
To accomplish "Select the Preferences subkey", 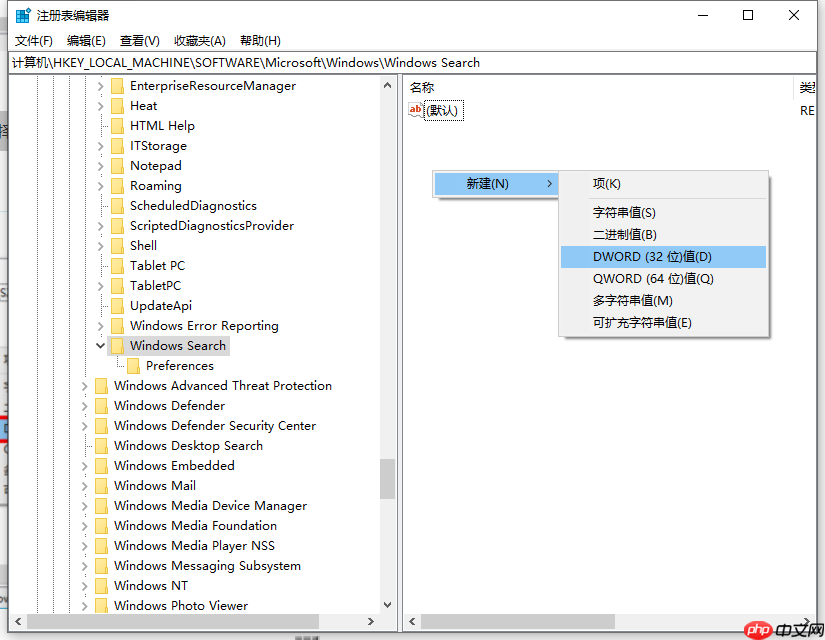I will point(180,366).
